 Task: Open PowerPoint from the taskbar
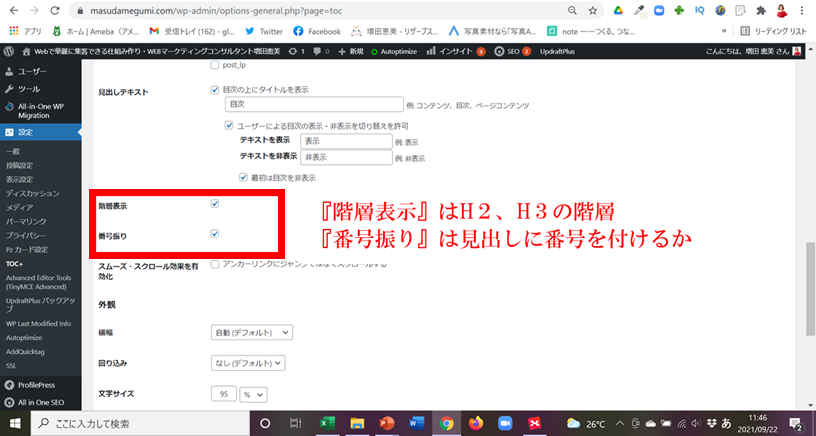[x=386, y=424]
